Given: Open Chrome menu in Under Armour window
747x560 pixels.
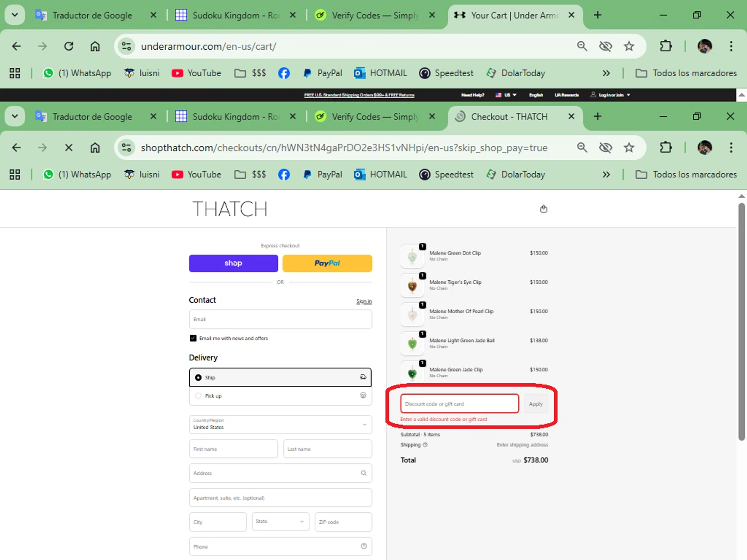Looking at the screenshot, I should 731,46.
